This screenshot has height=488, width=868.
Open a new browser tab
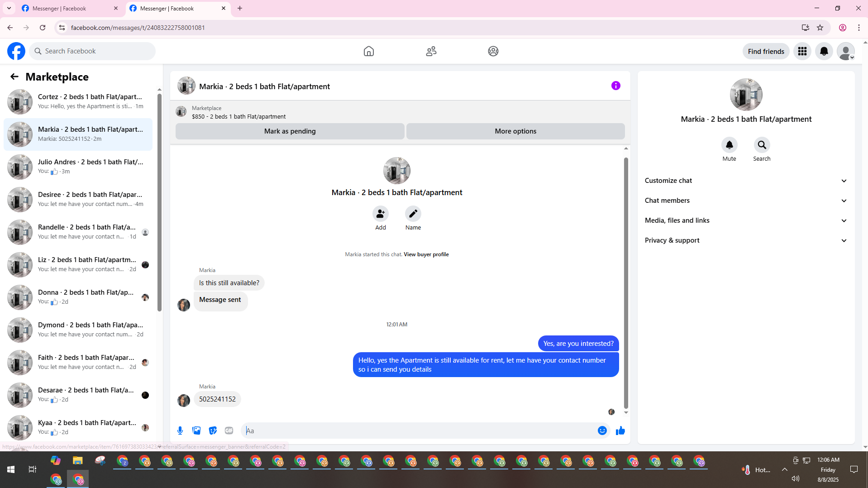click(x=240, y=8)
